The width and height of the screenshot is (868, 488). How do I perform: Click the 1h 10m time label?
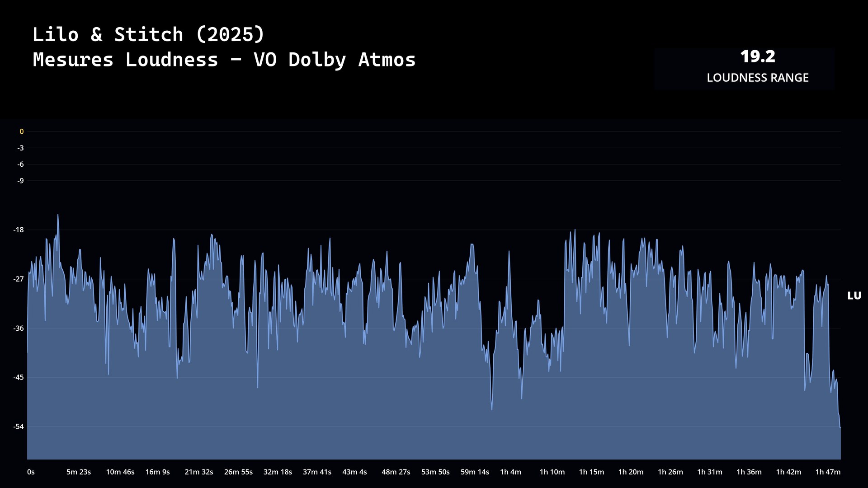552,472
